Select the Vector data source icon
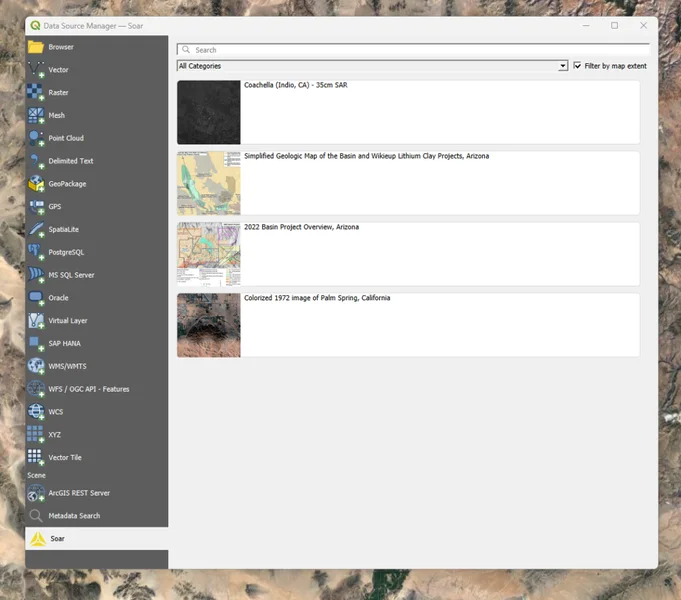The width and height of the screenshot is (681, 600). [x=36, y=70]
